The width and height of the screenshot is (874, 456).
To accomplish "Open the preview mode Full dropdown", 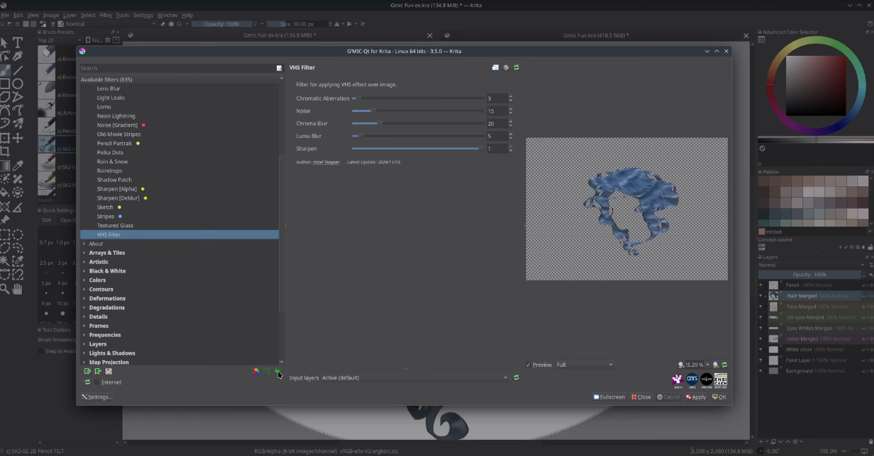I will tap(584, 365).
